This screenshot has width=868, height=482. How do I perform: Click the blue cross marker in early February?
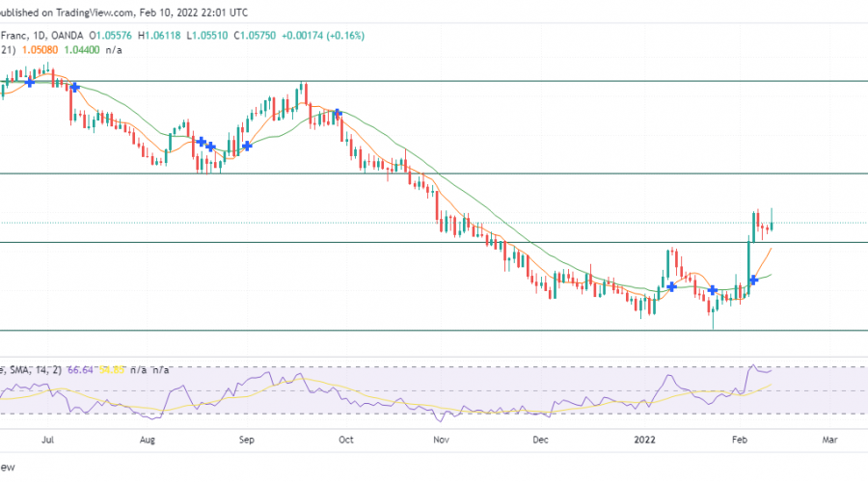tap(753, 281)
